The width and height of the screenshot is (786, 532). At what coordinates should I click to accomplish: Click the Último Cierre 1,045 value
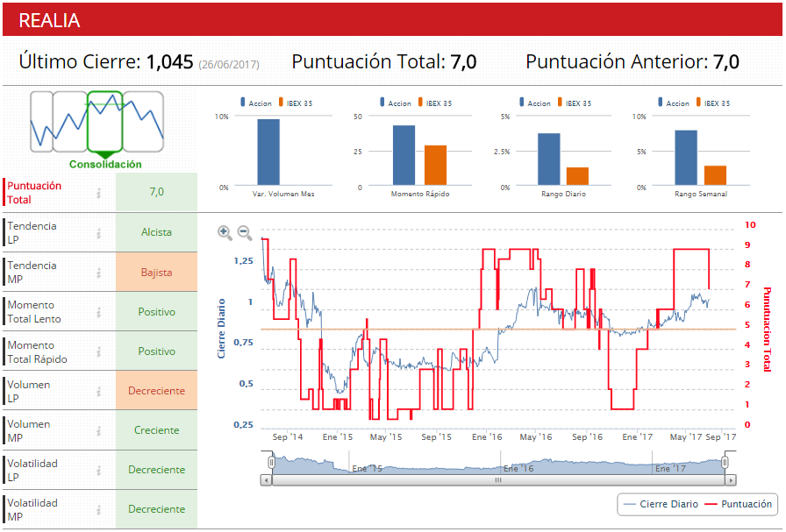169,62
